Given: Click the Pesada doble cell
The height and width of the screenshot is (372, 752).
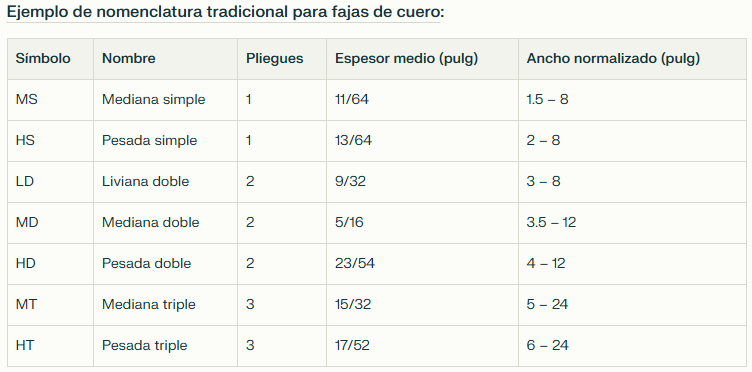Looking at the screenshot, I should tap(165, 264).
